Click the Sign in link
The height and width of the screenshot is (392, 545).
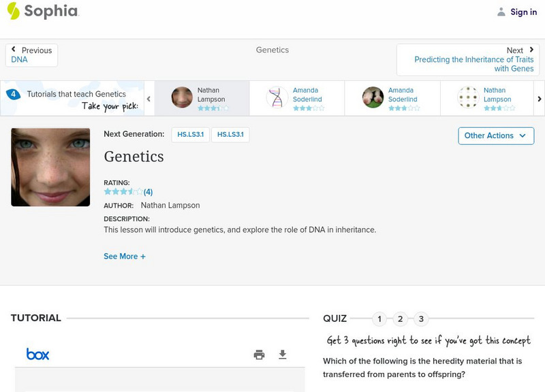(x=523, y=12)
